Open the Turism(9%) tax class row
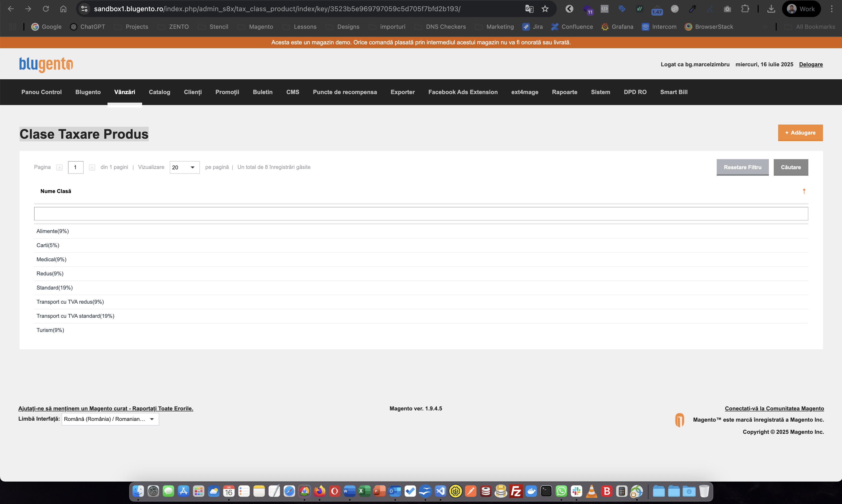 pyautogui.click(x=421, y=330)
